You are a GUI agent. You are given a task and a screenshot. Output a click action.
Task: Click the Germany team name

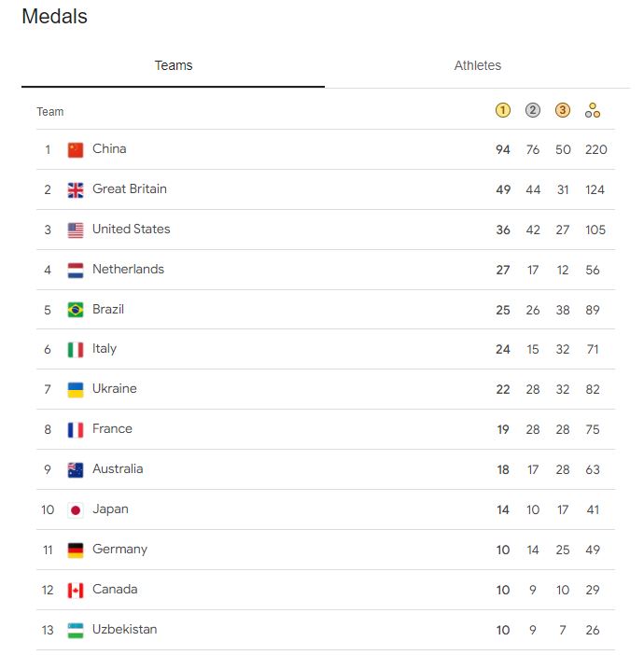[x=120, y=550]
